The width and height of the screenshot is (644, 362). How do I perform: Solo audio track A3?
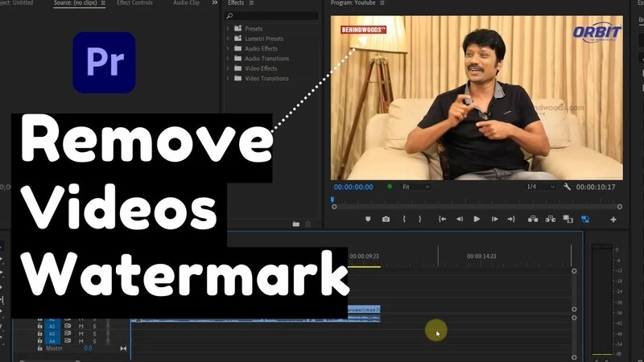coord(94,334)
